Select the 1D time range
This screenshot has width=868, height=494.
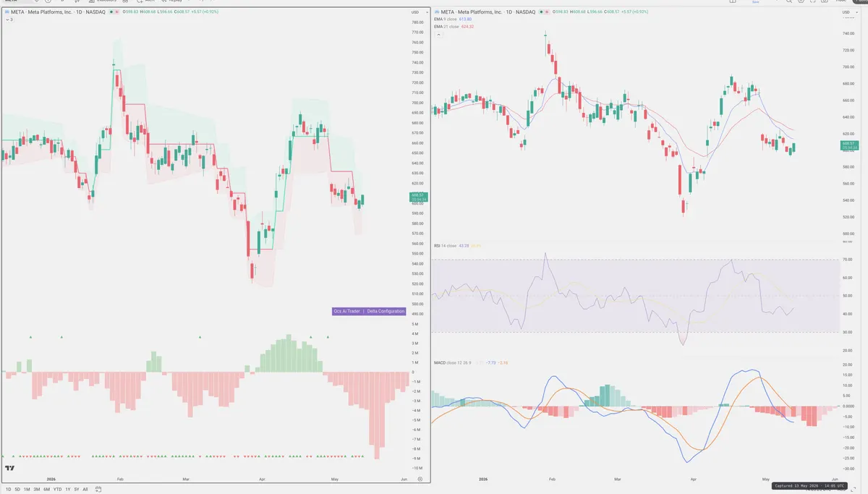pos(8,489)
